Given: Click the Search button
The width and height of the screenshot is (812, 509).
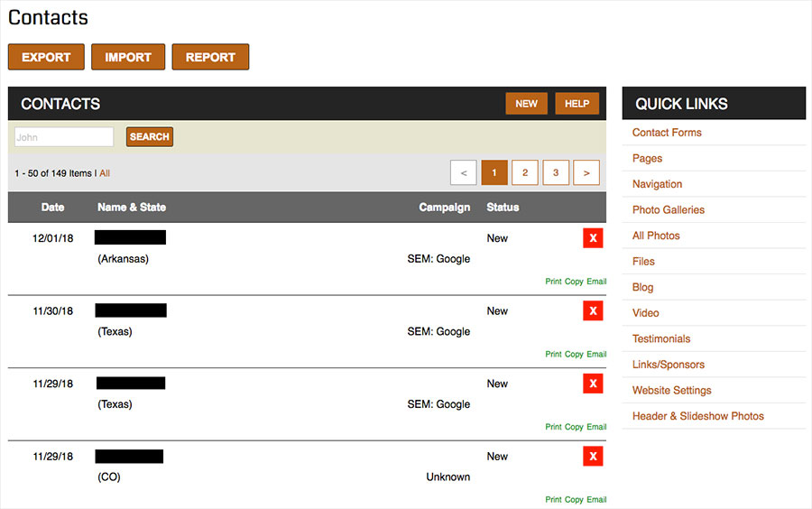Looking at the screenshot, I should pyautogui.click(x=150, y=136).
